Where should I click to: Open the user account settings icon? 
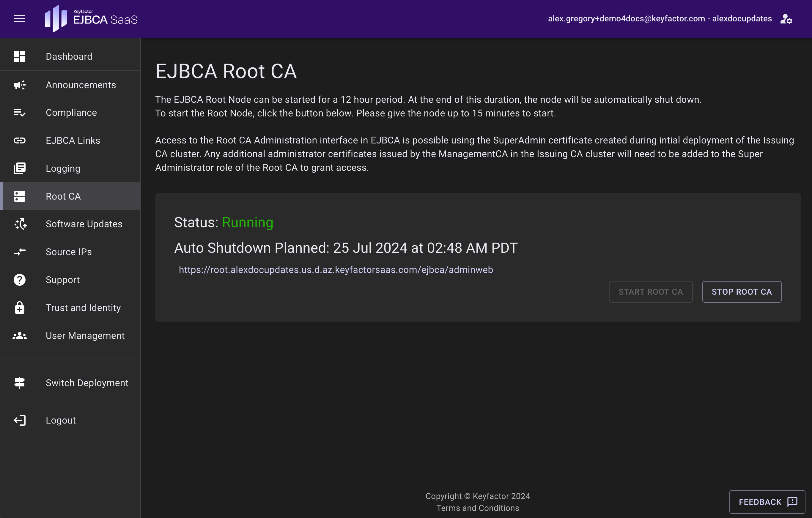786,19
